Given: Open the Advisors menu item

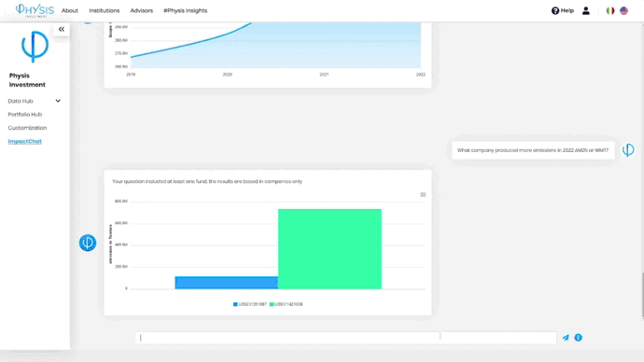Looking at the screenshot, I should click(141, 10).
